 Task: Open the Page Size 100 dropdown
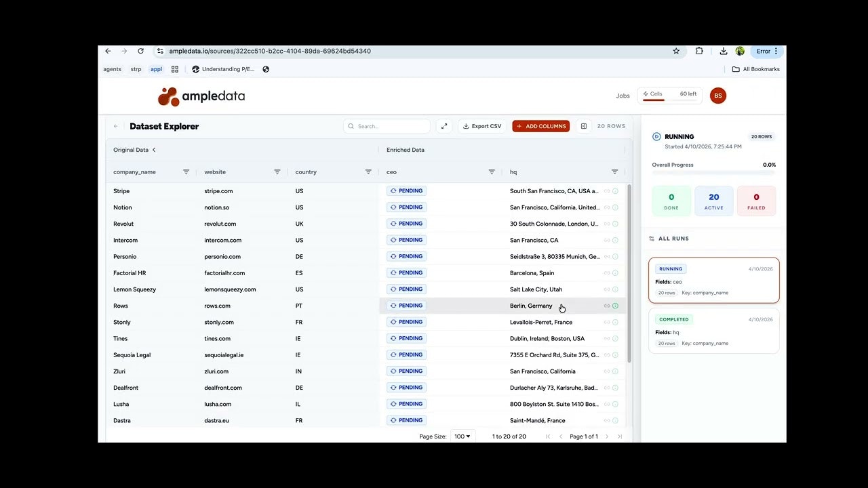click(x=462, y=436)
